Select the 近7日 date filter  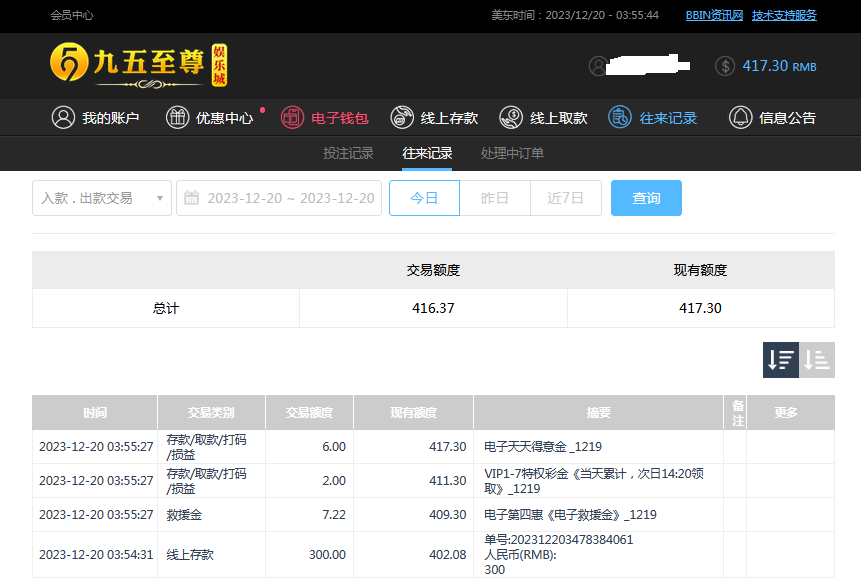565,198
